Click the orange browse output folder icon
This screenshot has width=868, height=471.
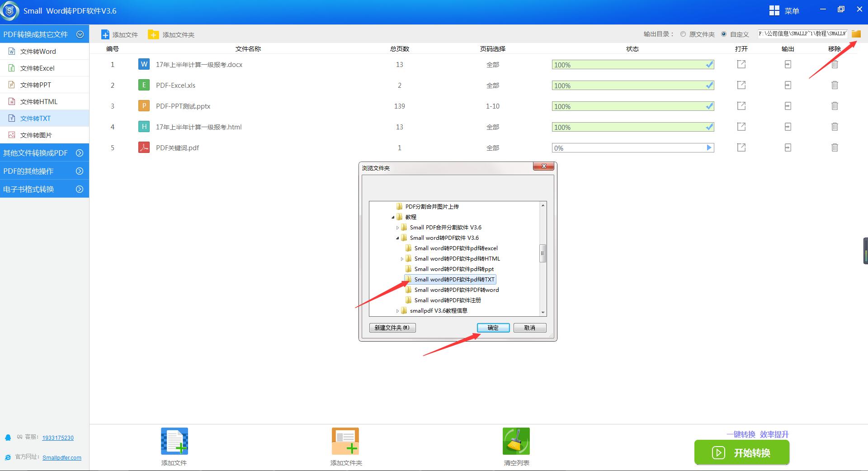[856, 34]
